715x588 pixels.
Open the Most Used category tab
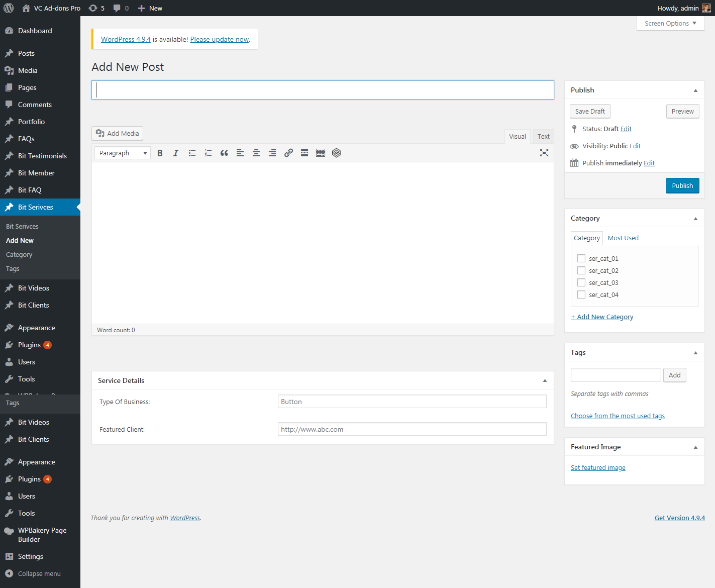[x=623, y=238]
